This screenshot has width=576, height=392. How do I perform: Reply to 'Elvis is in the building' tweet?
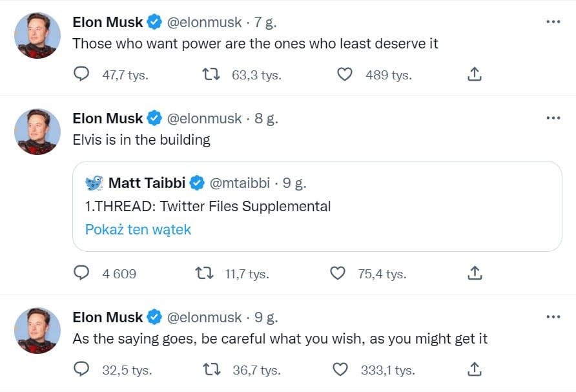pyautogui.click(x=81, y=273)
